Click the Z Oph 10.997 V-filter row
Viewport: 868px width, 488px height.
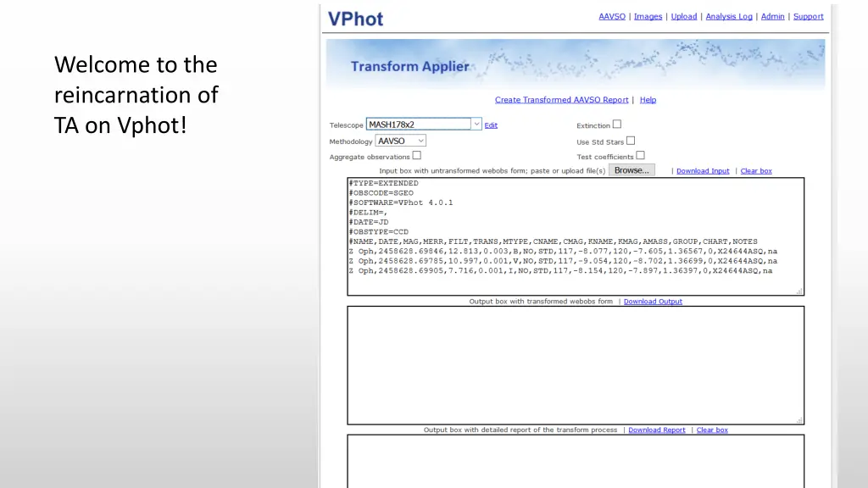[563, 261]
